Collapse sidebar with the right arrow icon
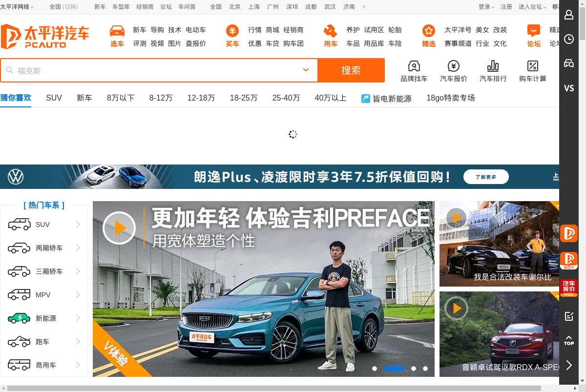 569,365
